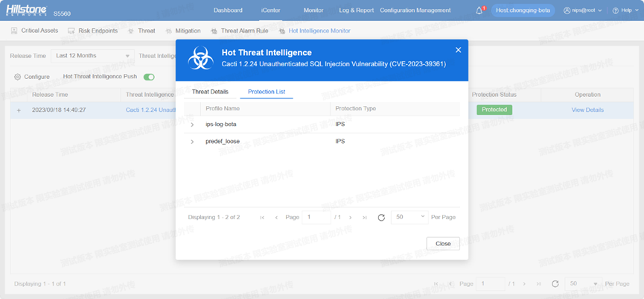The height and width of the screenshot is (299, 644).
Task: Go to previous page in dialog pager
Action: [x=276, y=218]
